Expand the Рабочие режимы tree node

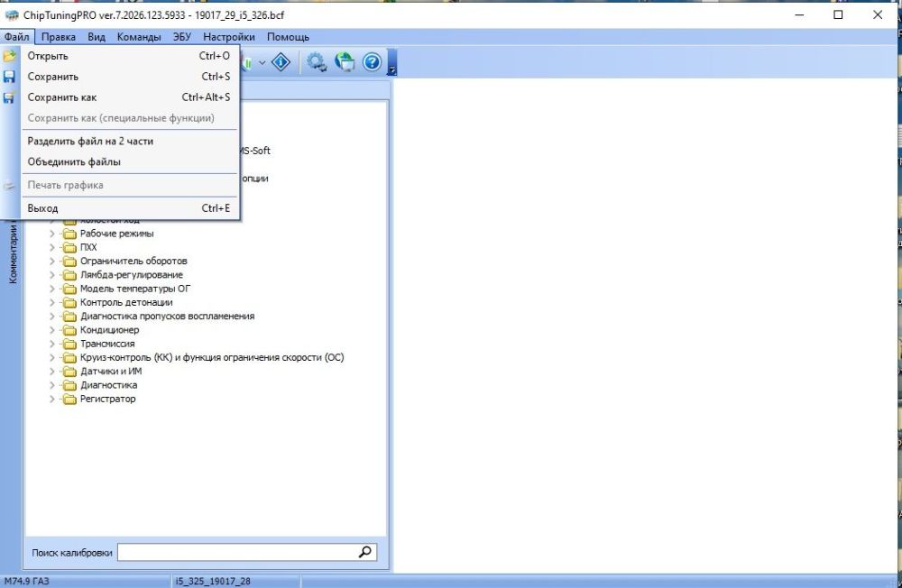(51, 234)
